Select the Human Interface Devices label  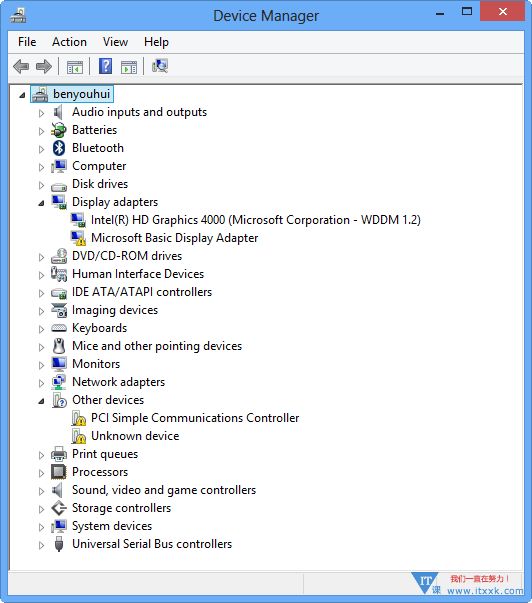[138, 274]
